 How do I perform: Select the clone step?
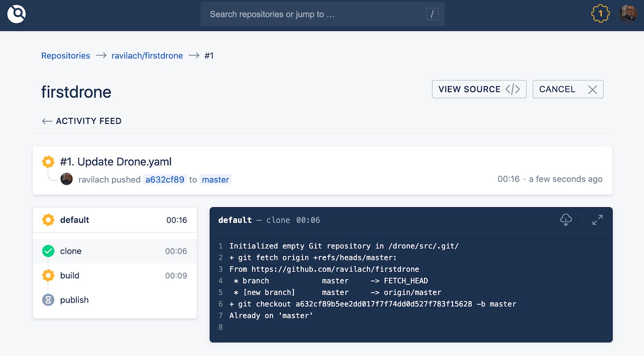coord(115,251)
